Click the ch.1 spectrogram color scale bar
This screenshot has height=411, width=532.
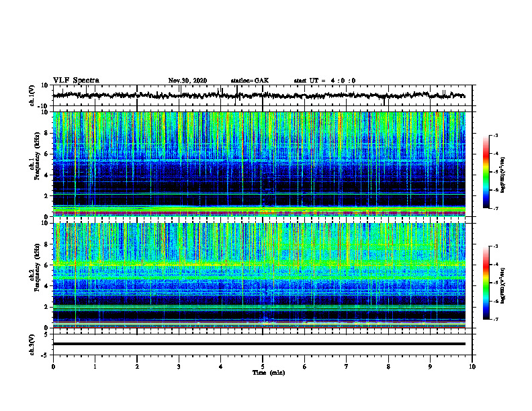[486, 172]
